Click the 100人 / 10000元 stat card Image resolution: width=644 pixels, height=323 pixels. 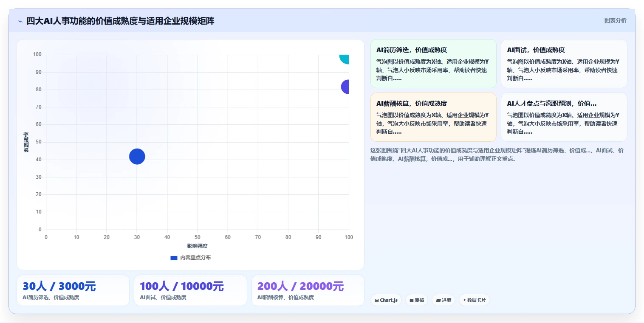[x=190, y=290]
